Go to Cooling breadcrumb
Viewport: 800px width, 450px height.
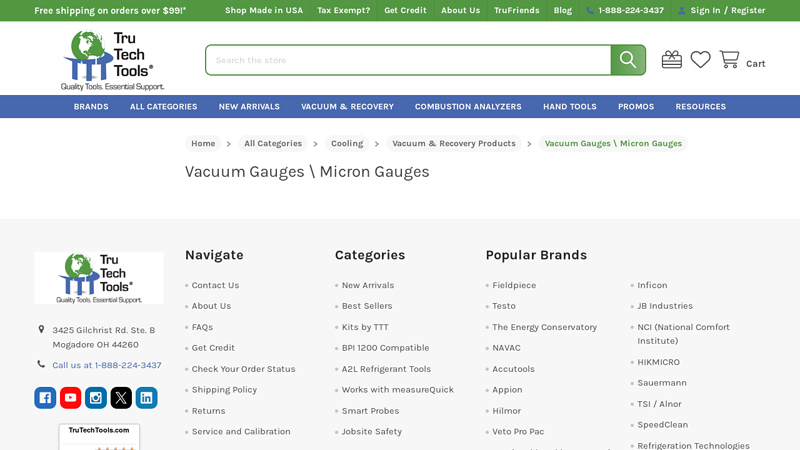pyautogui.click(x=347, y=143)
